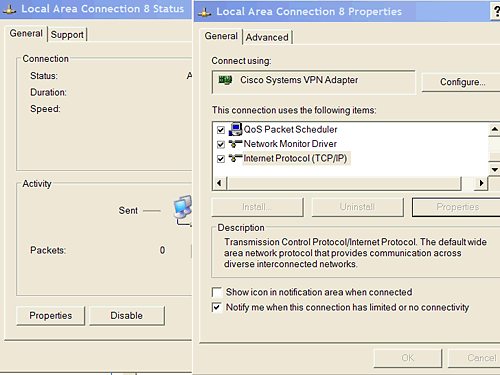
Task: Click the items list scroll left arrow
Action: pos(219,183)
